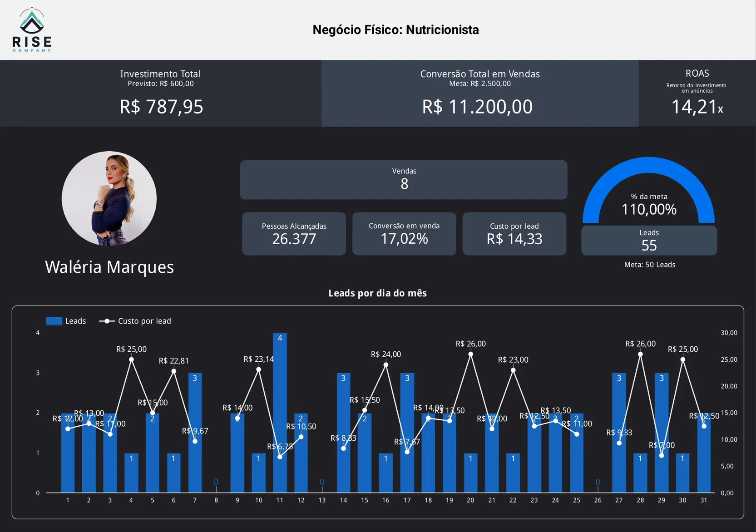Select the Investimento Total card
This screenshot has height=532, width=756.
[x=161, y=94]
